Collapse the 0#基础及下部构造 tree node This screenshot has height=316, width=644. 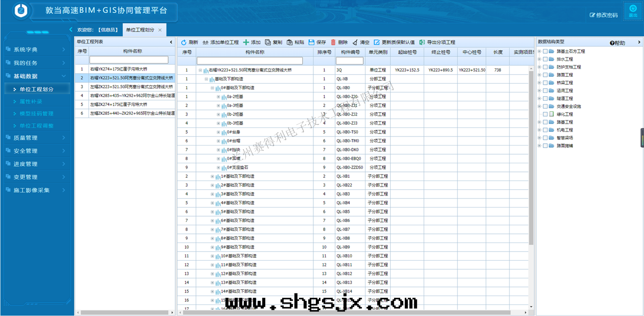pos(212,88)
